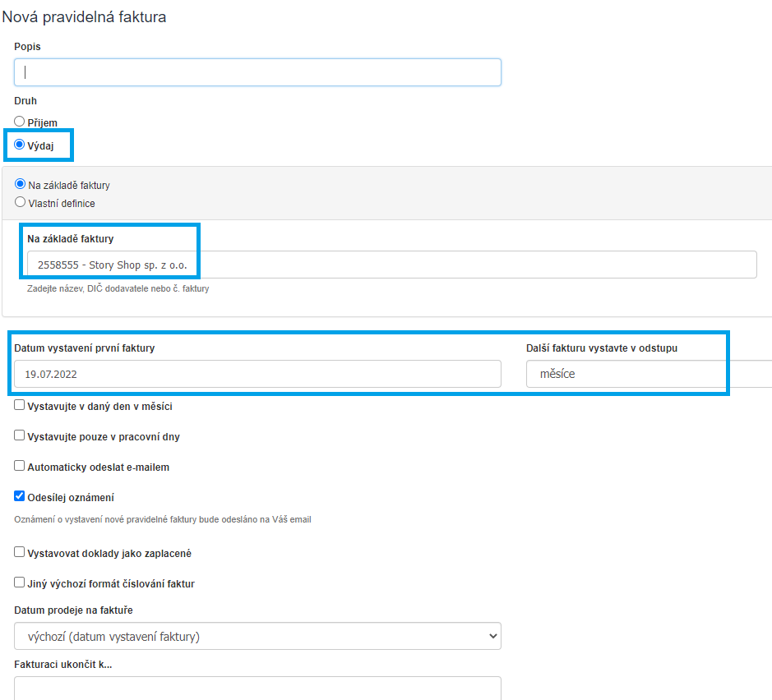The image size is (772, 700).
Task: Check Vystavovat doklady jako zaplacené
Action: point(20,553)
